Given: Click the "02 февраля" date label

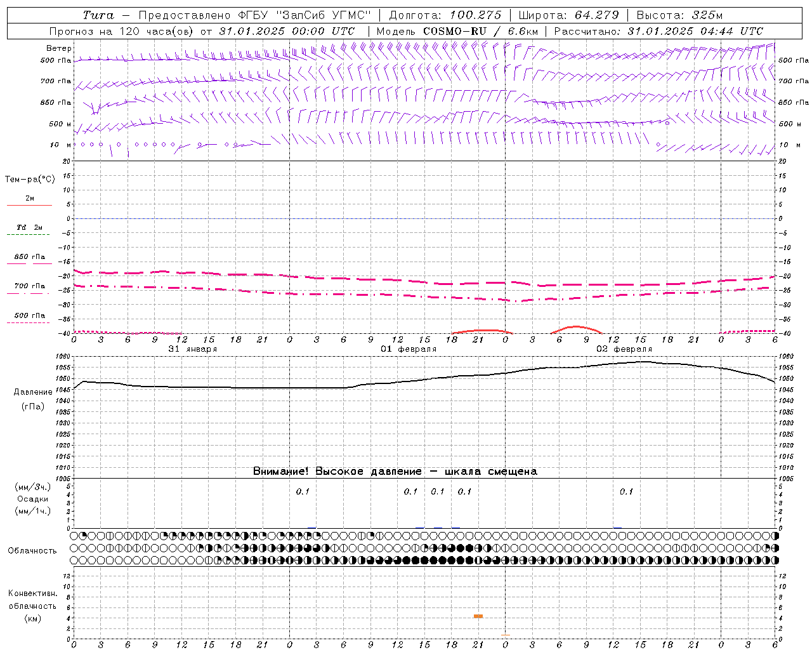Looking at the screenshot, I should pos(624,349).
